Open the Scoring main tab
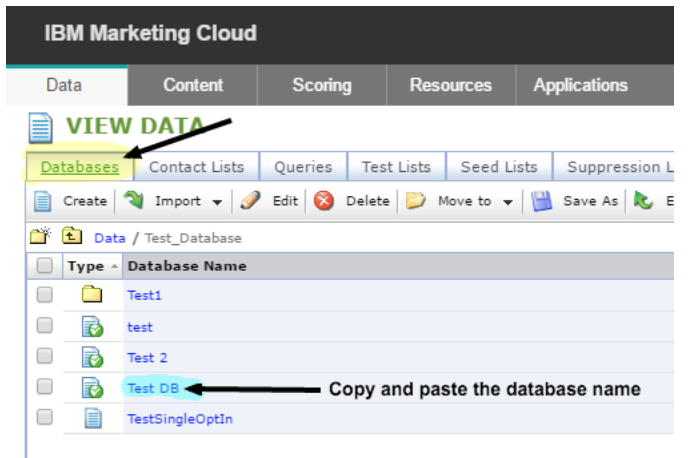 [322, 85]
